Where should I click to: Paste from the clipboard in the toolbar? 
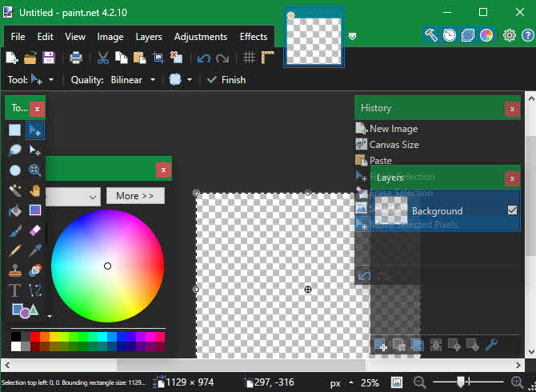[139, 58]
